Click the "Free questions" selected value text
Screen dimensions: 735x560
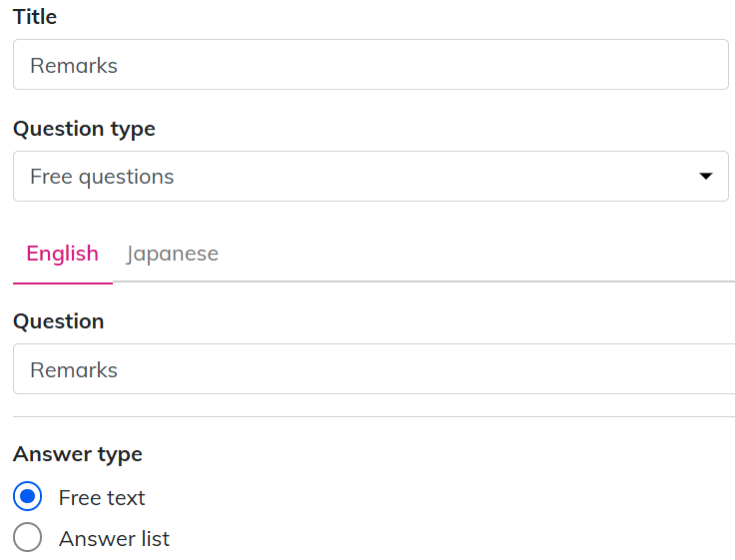point(102,177)
